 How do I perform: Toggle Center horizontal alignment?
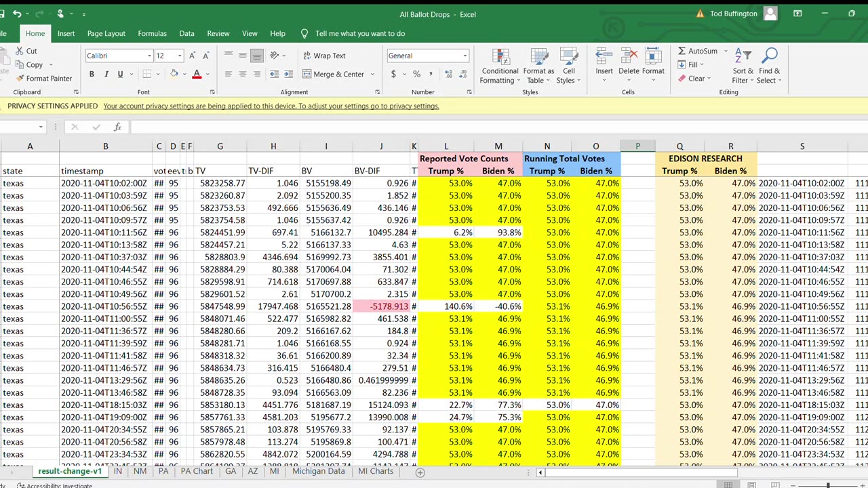click(243, 74)
